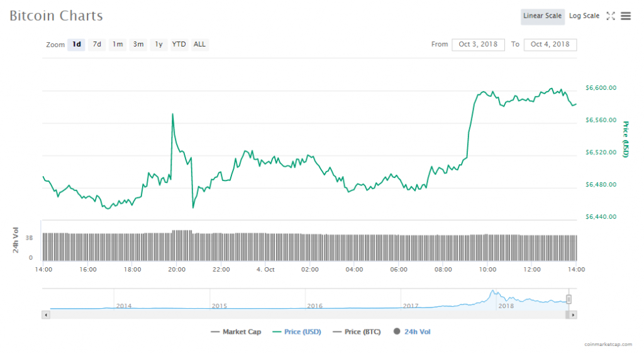Choose the YTD zoom option
Viewport: 644px width, 354px height.
point(179,45)
